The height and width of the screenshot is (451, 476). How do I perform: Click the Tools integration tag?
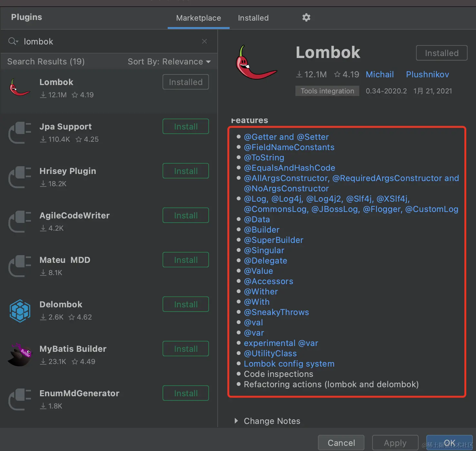327,91
